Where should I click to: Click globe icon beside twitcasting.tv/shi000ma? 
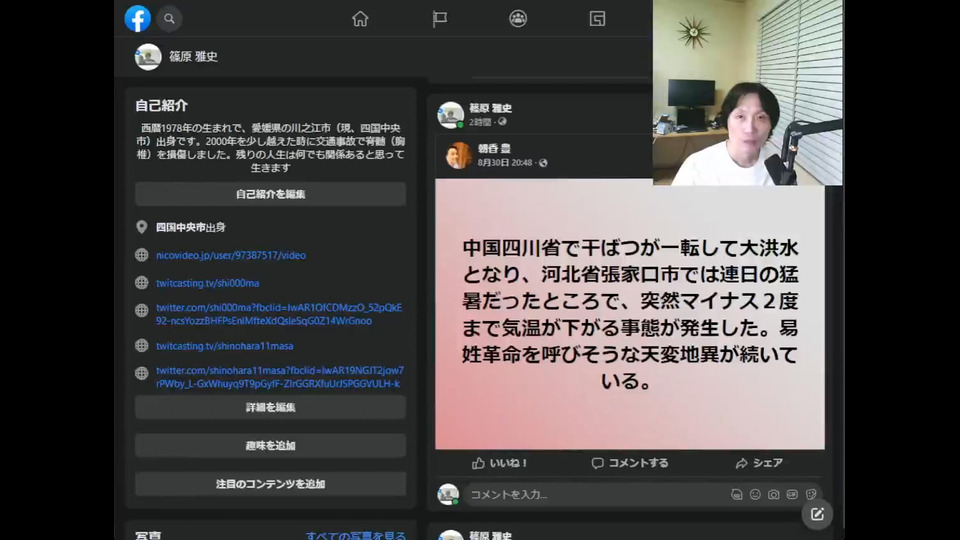tap(141, 283)
